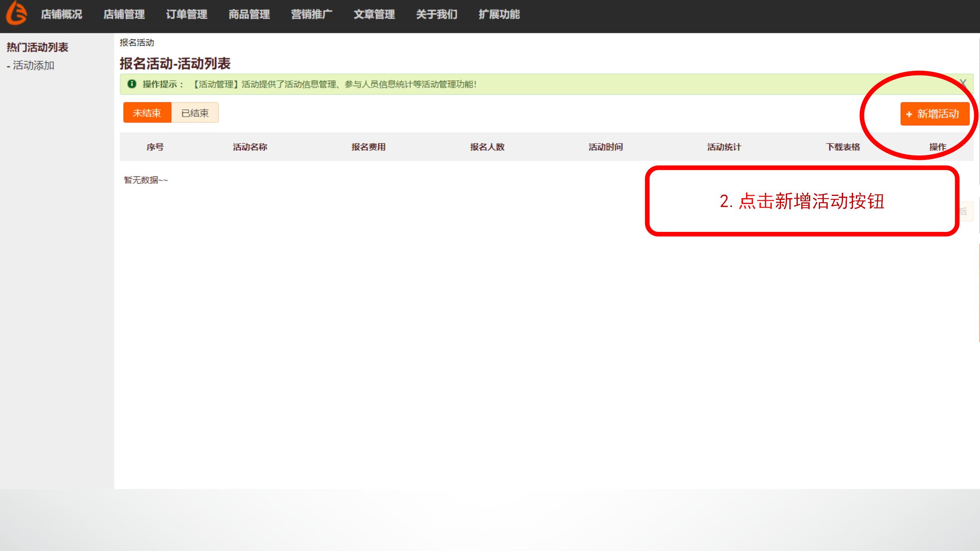
Task: Open the 文章管理 menu
Action: coord(374,15)
